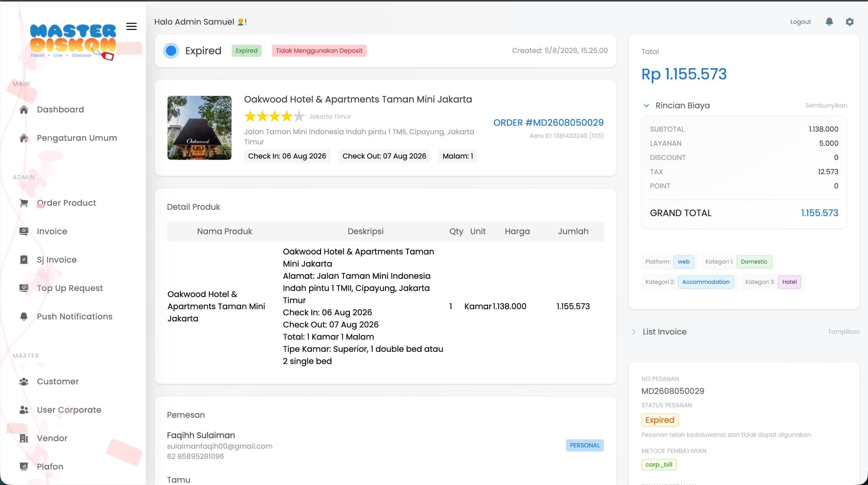Click LAYANAN value 5.000
The image size is (868, 485).
[x=829, y=143]
